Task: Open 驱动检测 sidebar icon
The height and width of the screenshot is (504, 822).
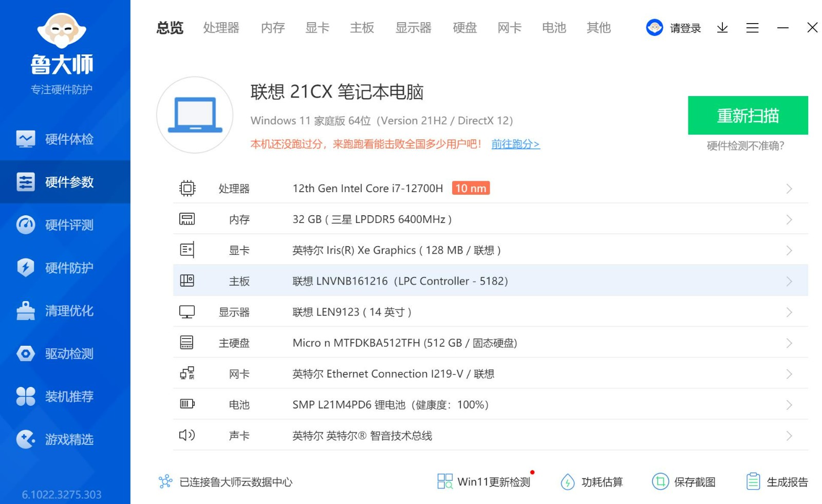Action: point(25,353)
